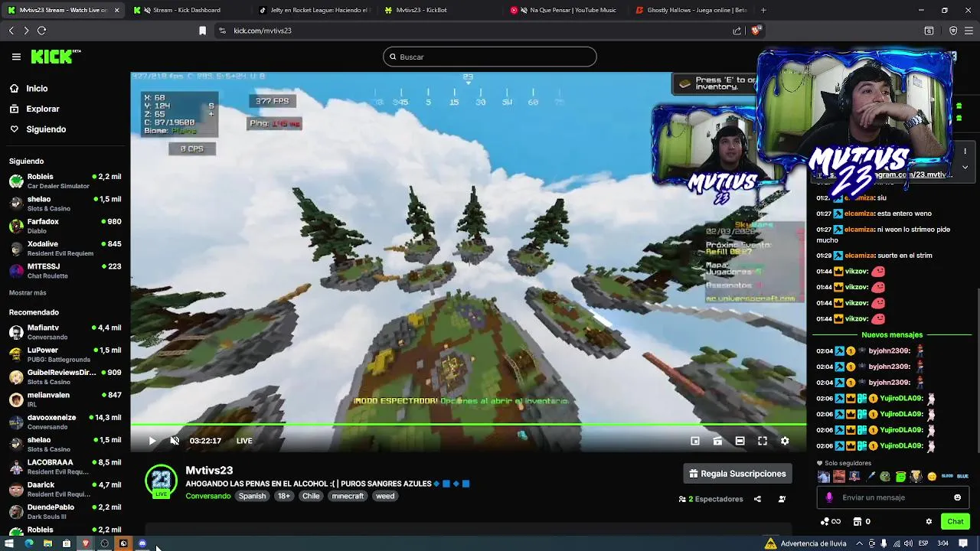Viewport: 980px width, 551px height.
Task: Toggle theater mode in the player
Action: [740, 441]
